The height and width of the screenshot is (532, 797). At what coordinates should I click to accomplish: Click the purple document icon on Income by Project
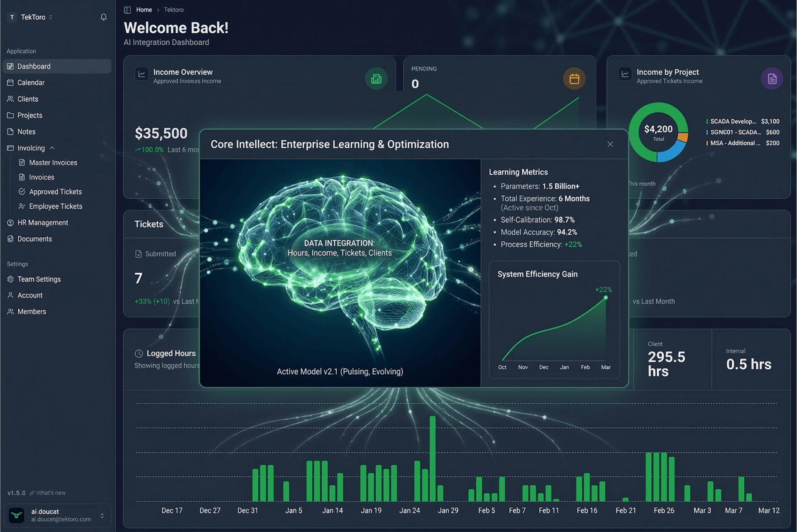772,78
